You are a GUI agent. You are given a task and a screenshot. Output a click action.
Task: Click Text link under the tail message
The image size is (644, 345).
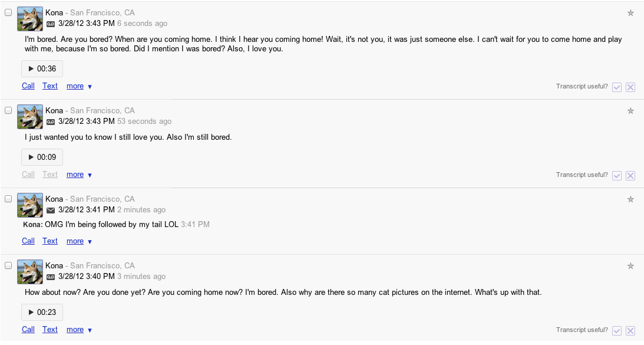[50, 241]
